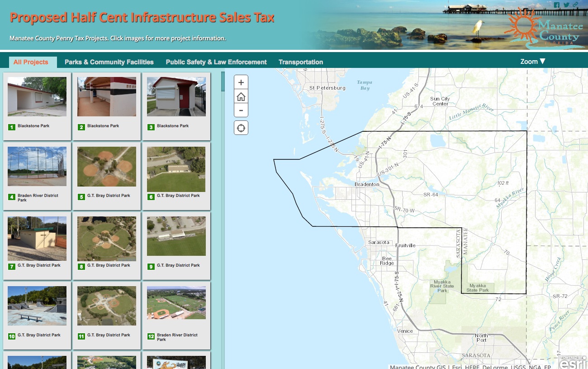
Task: Reset map to default home extent
Action: (x=241, y=96)
